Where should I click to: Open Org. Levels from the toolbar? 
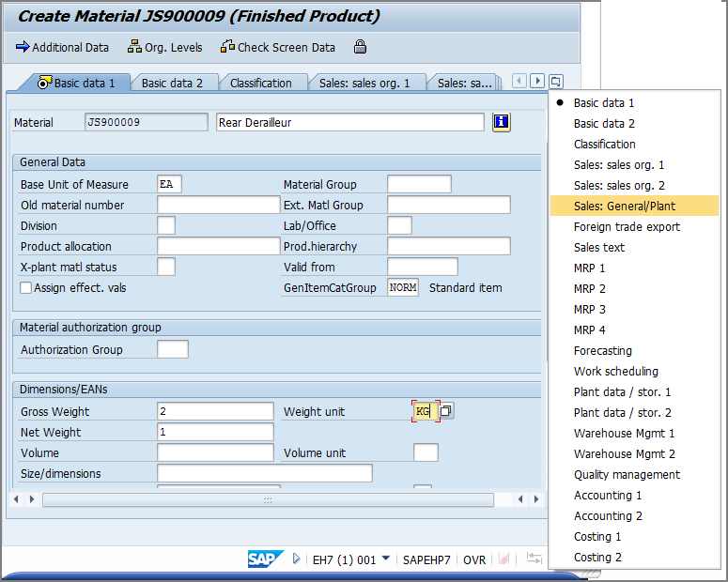click(x=164, y=47)
